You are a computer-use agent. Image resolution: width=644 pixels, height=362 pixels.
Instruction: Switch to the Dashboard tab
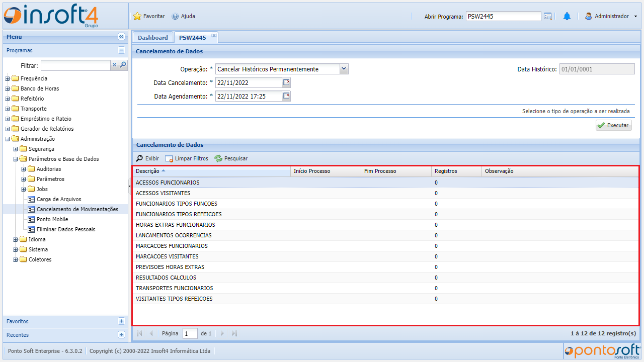(152, 38)
